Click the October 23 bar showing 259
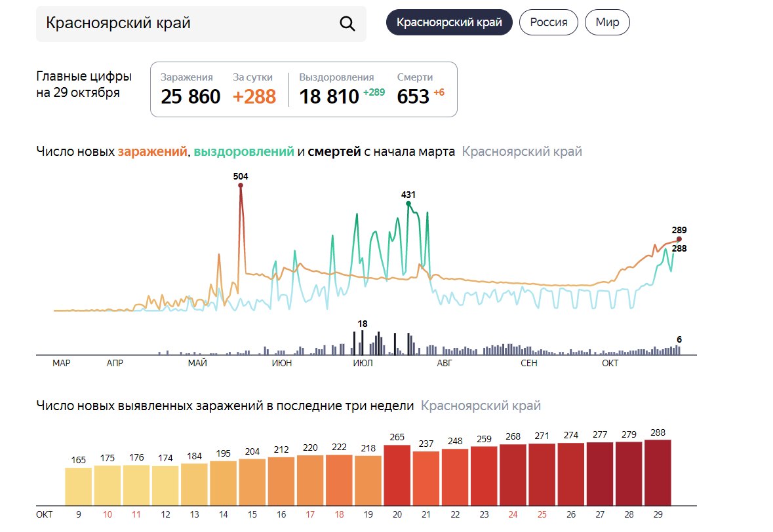773x532 pixels. (x=485, y=475)
